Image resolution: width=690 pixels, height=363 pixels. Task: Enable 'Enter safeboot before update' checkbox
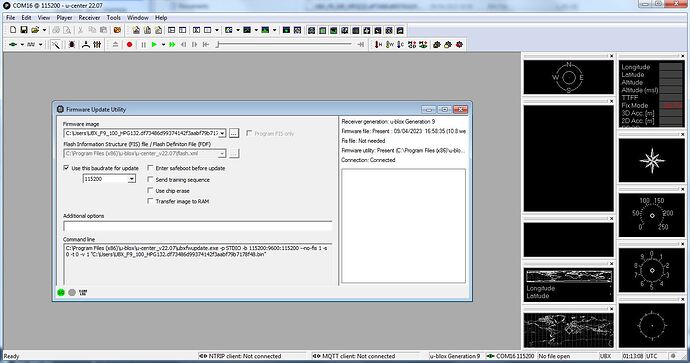(150, 168)
